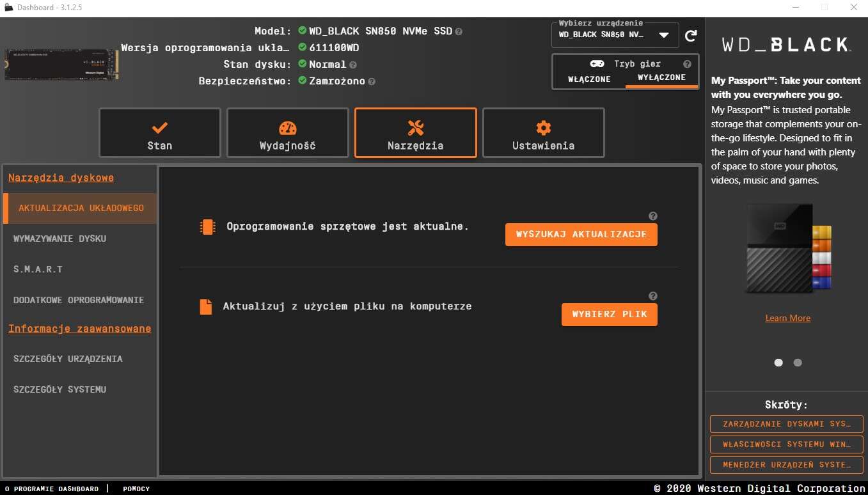The height and width of the screenshot is (495, 868).
Task: Open the Ustawienia tab
Action: coord(543,133)
